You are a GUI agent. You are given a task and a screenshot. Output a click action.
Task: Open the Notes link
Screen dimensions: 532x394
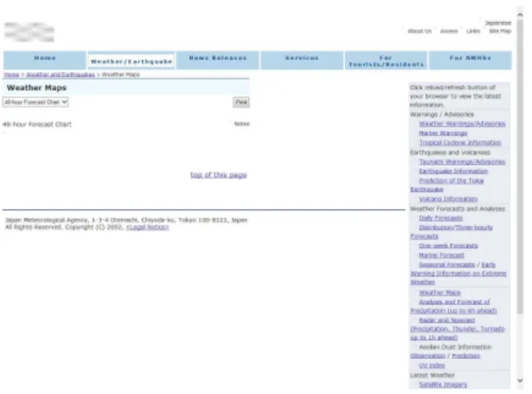coord(242,124)
